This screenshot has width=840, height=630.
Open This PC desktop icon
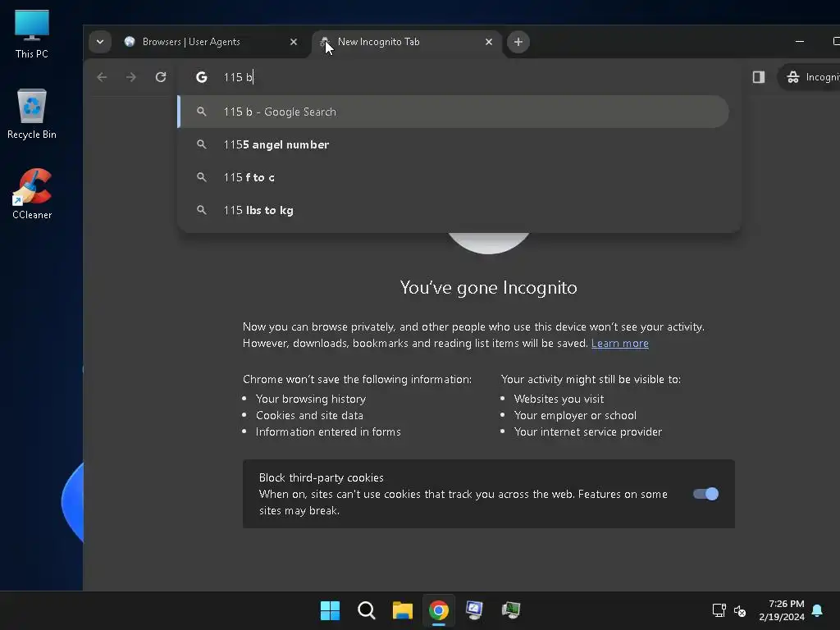click(x=32, y=34)
